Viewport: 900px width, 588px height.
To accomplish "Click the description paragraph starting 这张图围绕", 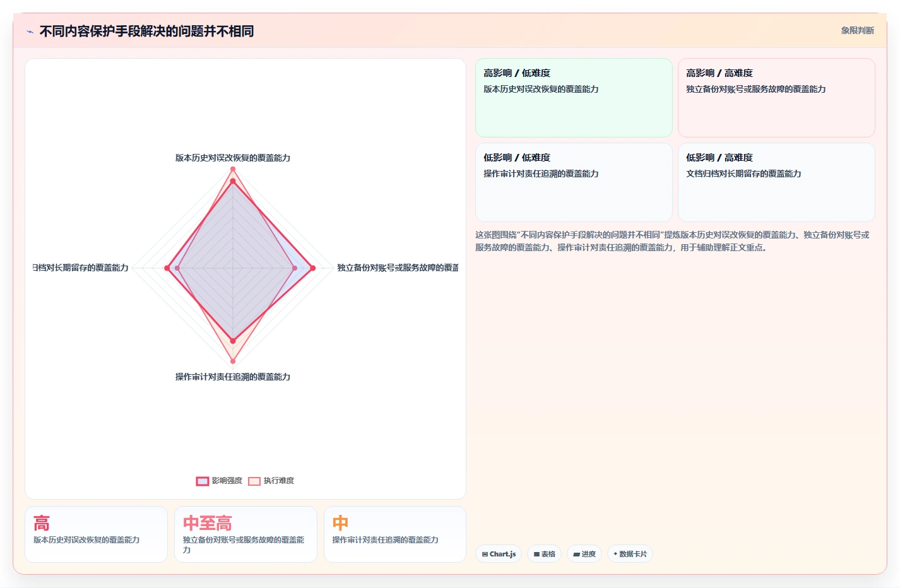I will (x=673, y=241).
